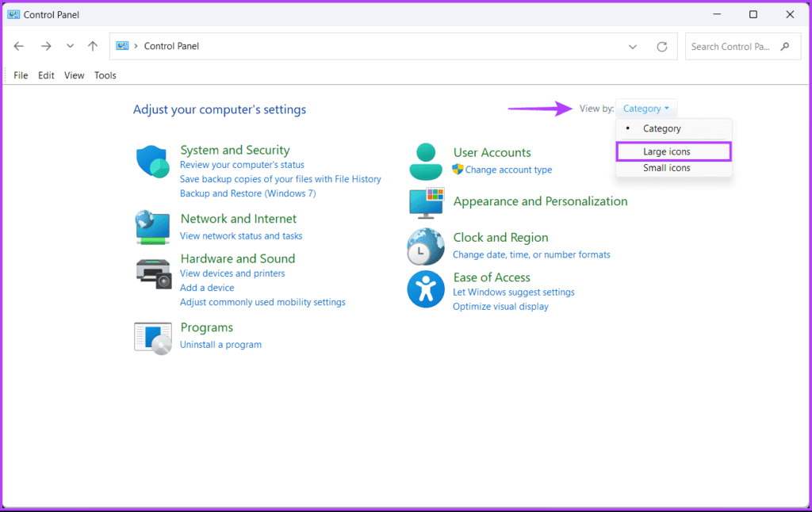Select Large icons view option

[674, 151]
